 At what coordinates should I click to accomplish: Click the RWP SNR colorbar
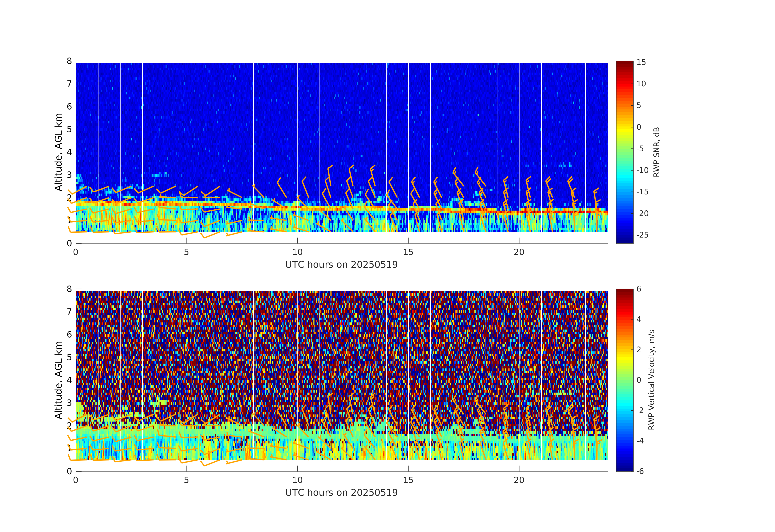point(624,152)
